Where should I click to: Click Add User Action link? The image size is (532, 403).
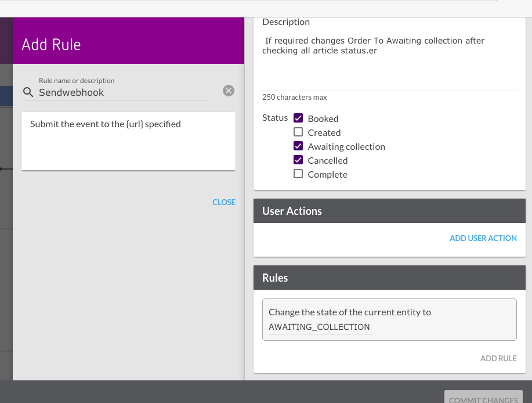483,238
